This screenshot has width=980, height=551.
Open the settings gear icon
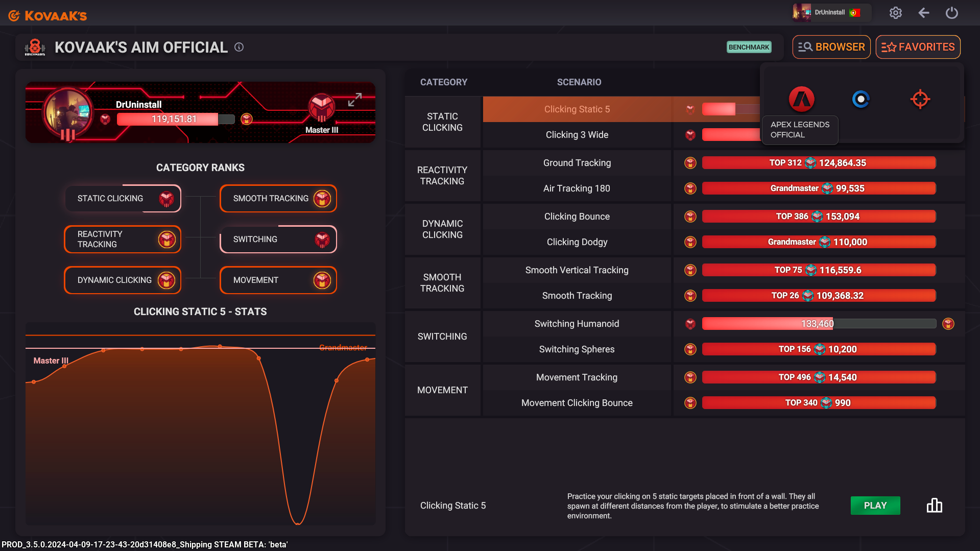coord(895,13)
